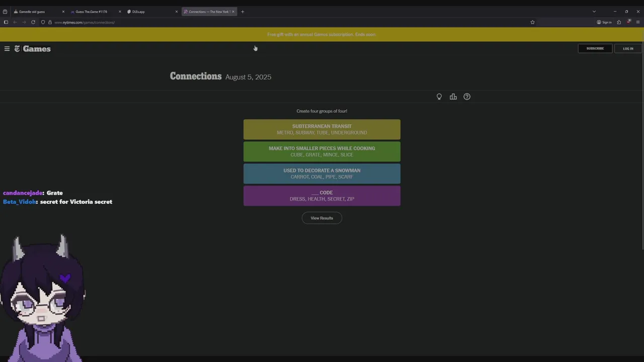
Task: Click the blue Decorate a Snowman group
Action: coord(322,173)
